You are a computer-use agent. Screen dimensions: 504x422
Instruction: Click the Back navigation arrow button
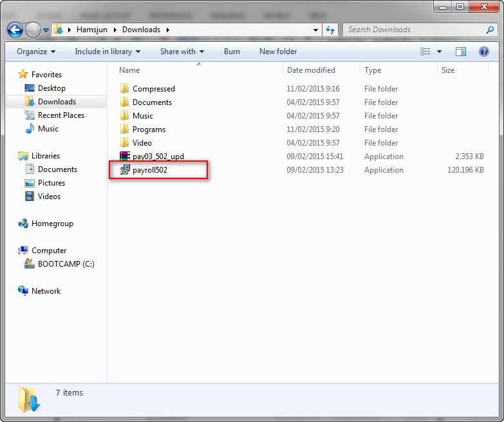pyautogui.click(x=15, y=30)
